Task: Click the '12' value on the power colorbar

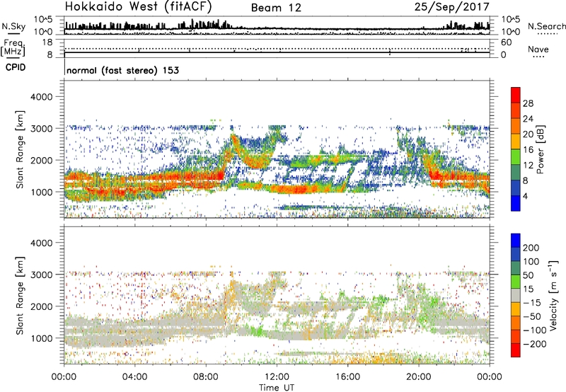Action: [528, 165]
